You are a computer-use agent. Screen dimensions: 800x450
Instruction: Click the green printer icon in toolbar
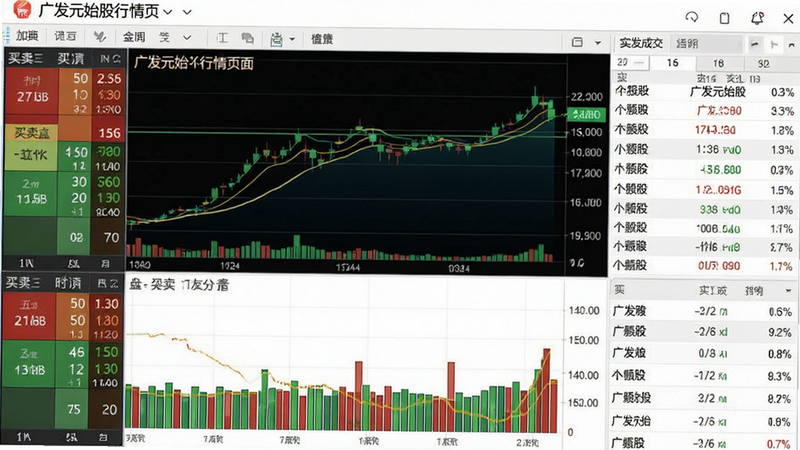point(276,39)
